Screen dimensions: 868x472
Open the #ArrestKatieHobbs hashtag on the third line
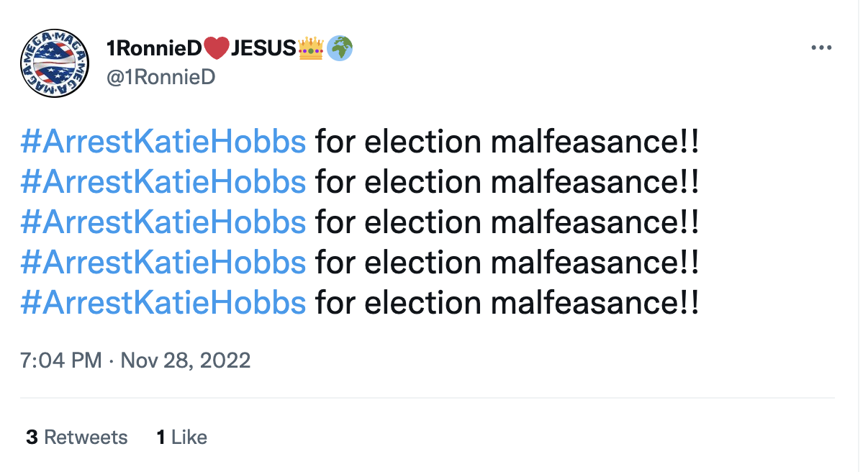(161, 222)
